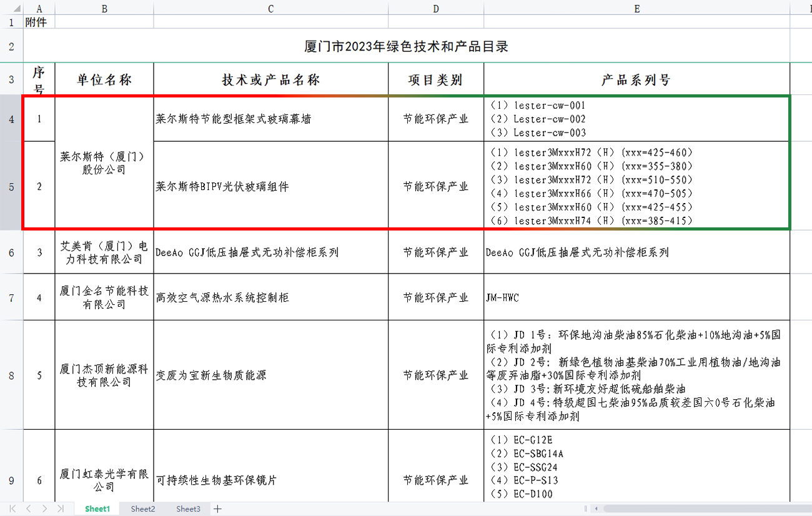This screenshot has width=812, height=516.
Task: Click cell 莱尔斯特节能型框架式玻璃幕墙
Action: (270, 119)
